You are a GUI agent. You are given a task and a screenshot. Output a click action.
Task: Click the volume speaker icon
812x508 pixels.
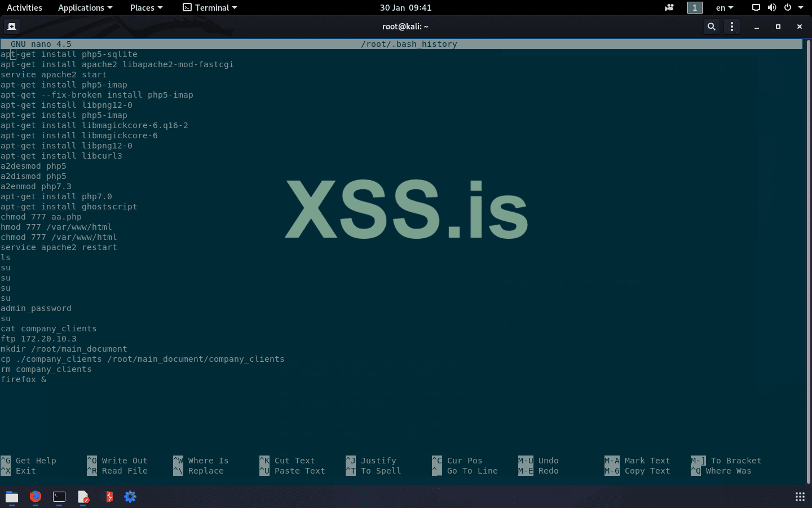[772, 8]
